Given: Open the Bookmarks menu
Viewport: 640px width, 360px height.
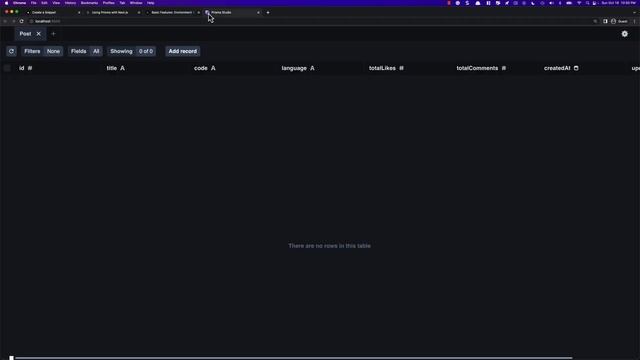Looking at the screenshot, I should pos(89,3).
